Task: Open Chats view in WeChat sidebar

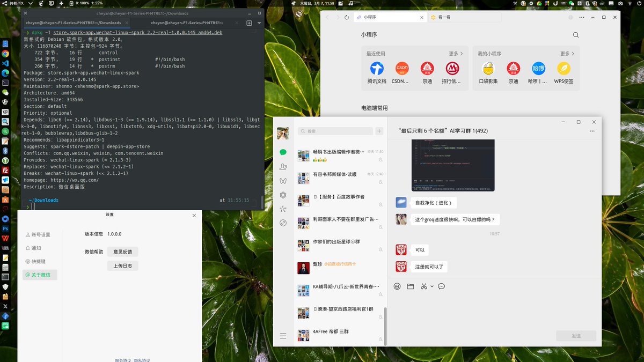Action: click(283, 152)
